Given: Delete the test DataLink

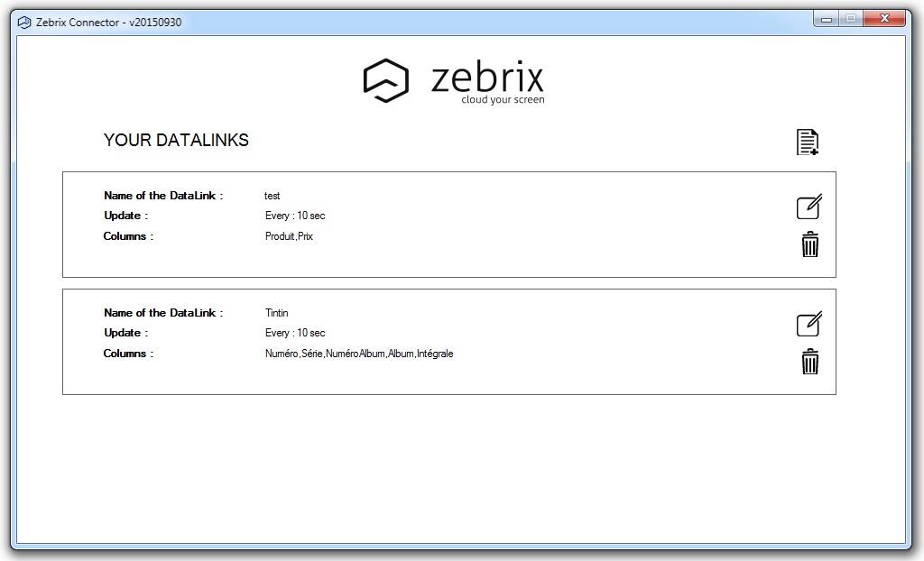Looking at the screenshot, I should pyautogui.click(x=810, y=244).
